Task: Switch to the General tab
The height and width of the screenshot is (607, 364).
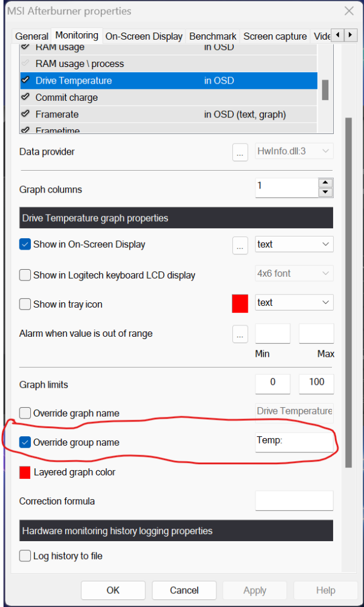Action: [32, 36]
